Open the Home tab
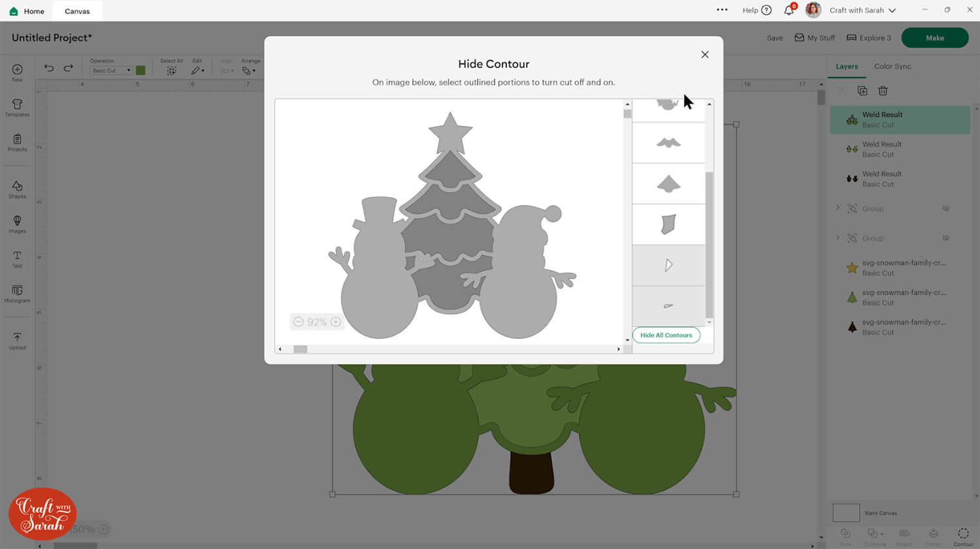980x549 pixels. pyautogui.click(x=27, y=11)
